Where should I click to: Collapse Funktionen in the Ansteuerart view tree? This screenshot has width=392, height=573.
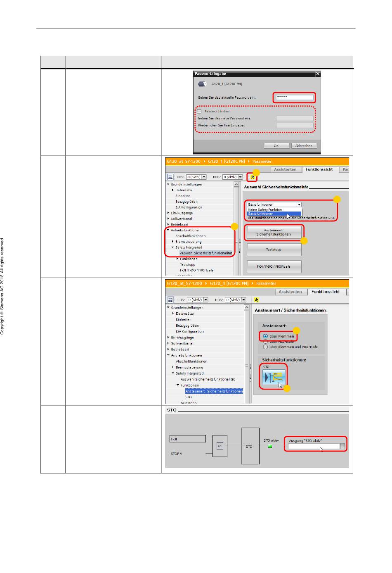click(178, 385)
